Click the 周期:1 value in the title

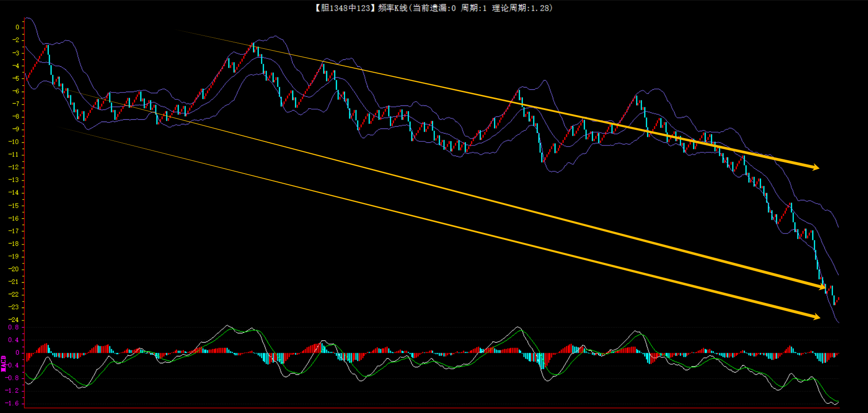[x=474, y=8]
